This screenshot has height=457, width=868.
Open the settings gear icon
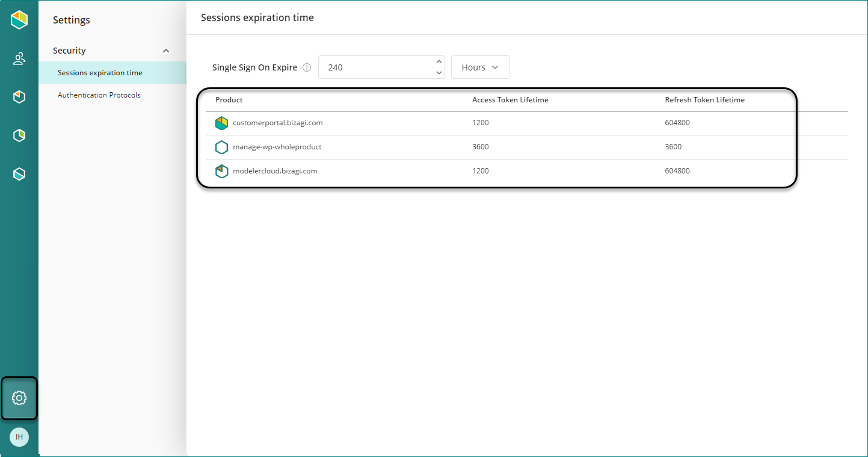19,398
